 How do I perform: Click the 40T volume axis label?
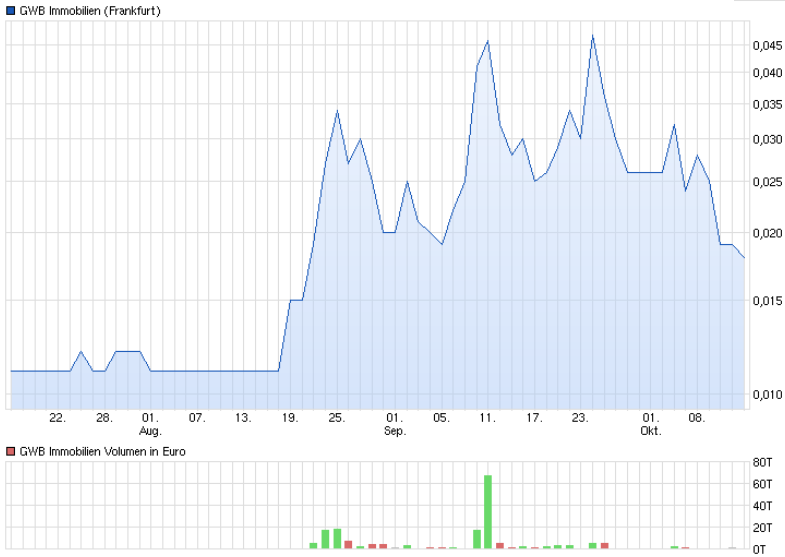click(762, 506)
